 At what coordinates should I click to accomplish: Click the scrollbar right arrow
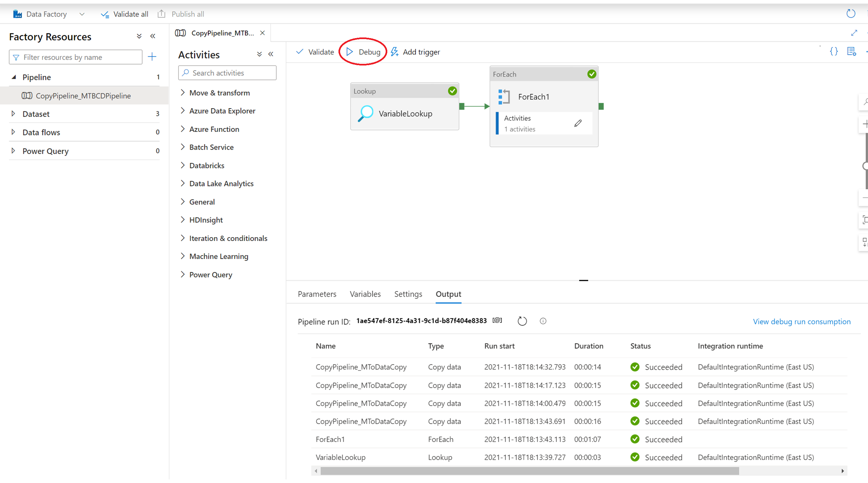[842, 471]
